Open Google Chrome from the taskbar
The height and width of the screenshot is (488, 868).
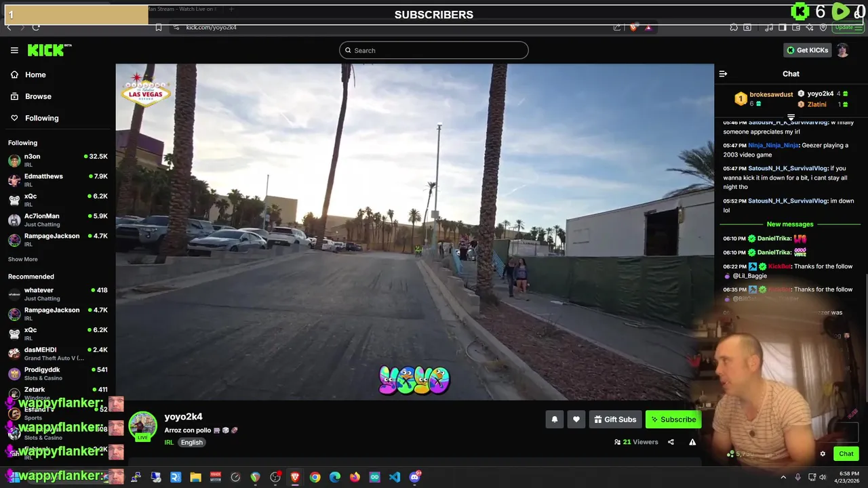tap(315, 477)
